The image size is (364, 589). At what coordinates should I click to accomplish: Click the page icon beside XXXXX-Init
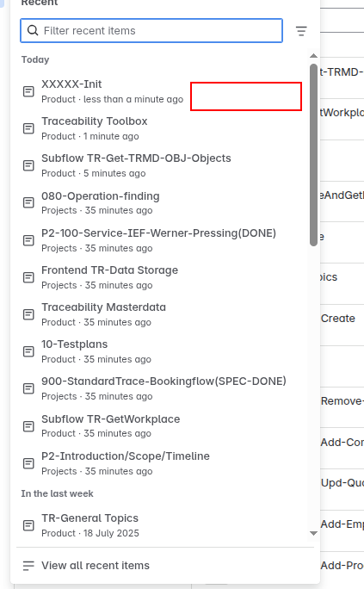click(28, 91)
